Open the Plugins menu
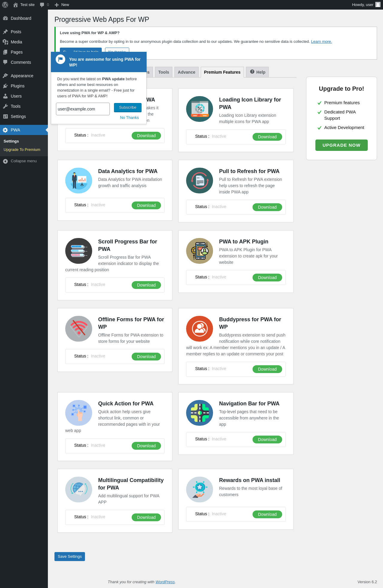383x588 pixels. tap(24, 86)
